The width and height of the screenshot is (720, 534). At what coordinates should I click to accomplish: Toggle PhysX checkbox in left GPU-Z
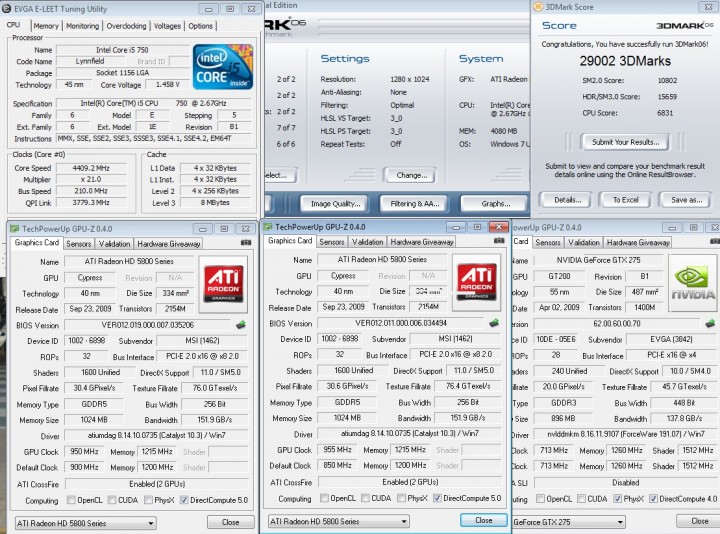(148, 500)
